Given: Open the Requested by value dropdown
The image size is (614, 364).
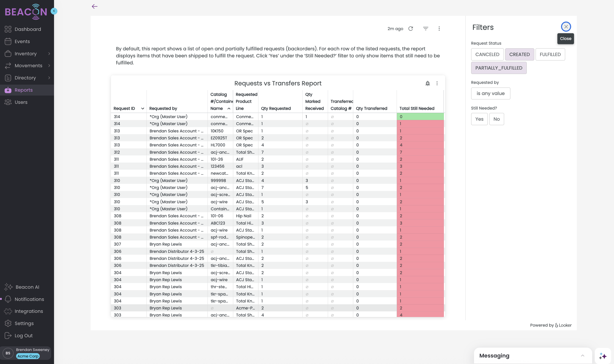Looking at the screenshot, I should point(490,93).
